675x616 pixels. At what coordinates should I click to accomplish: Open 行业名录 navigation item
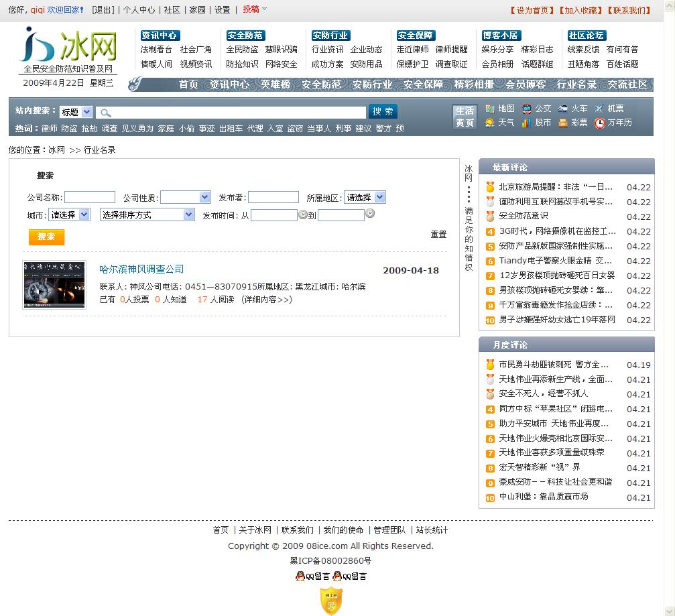tap(576, 84)
